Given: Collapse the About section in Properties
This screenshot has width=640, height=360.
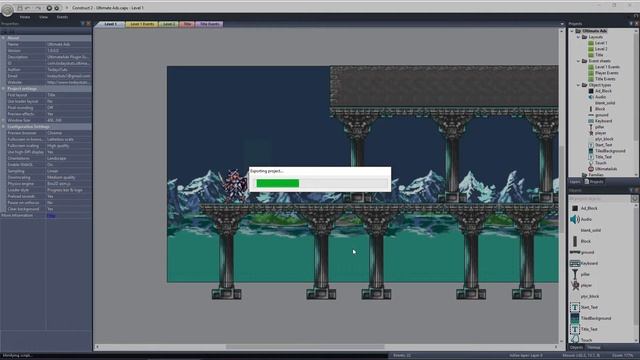Looking at the screenshot, I should click(3, 38).
